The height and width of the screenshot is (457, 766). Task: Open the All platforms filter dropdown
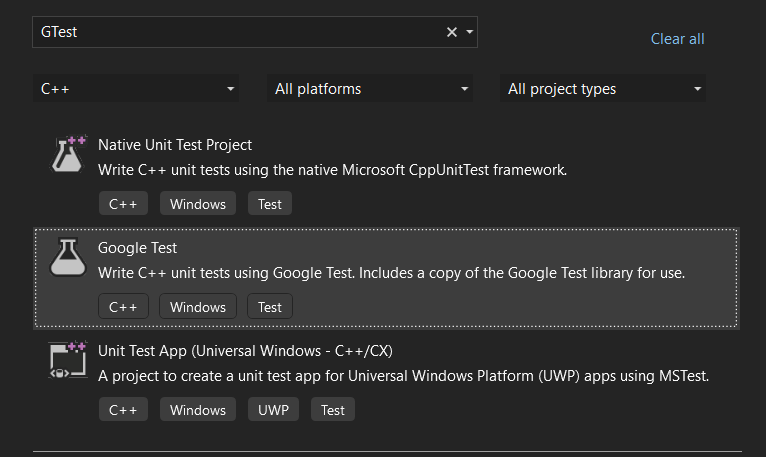(370, 88)
